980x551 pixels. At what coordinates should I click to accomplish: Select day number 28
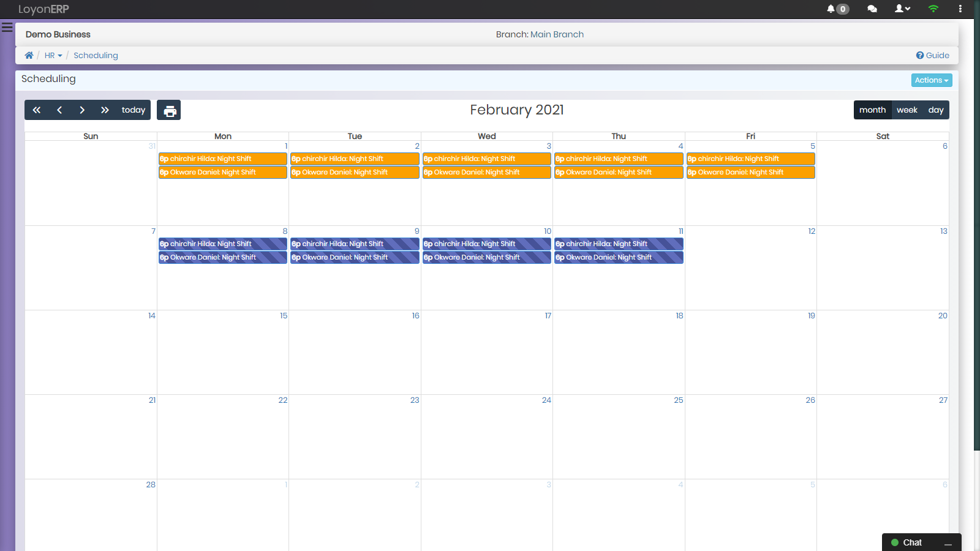(151, 485)
